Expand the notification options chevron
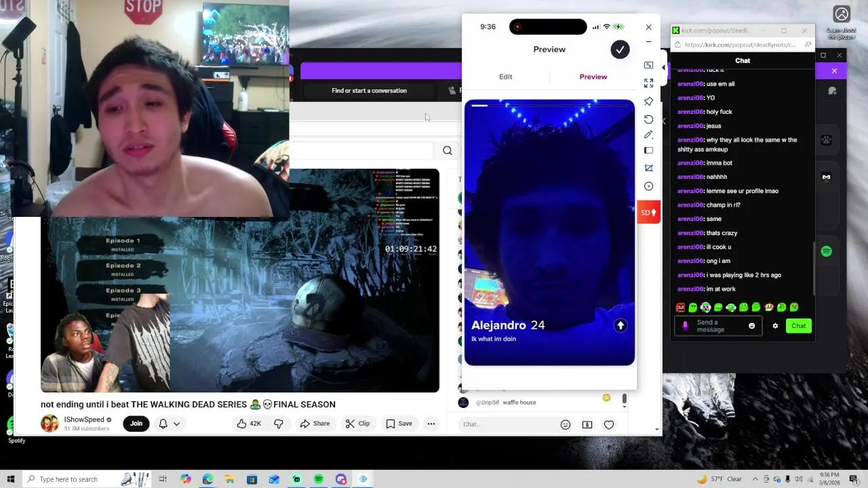The height and width of the screenshot is (488, 868). click(176, 424)
